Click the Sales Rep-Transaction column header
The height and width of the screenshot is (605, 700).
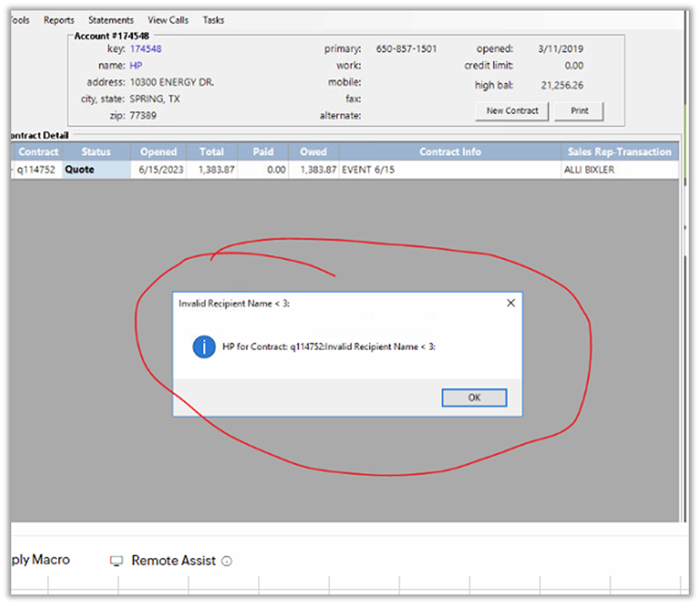click(x=619, y=152)
